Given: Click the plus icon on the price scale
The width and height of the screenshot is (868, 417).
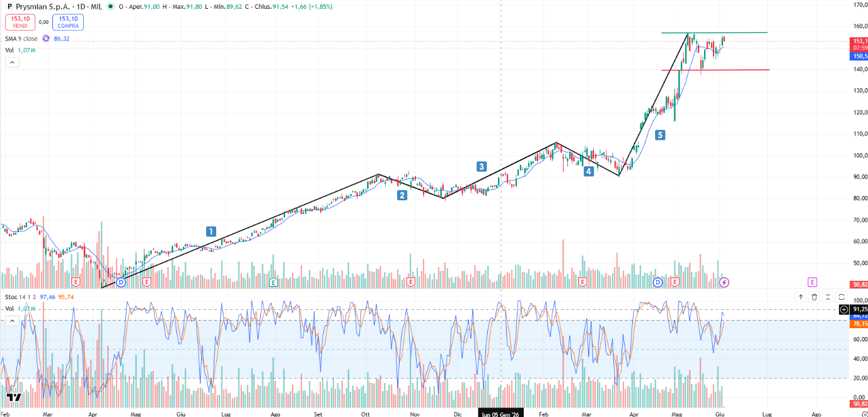Looking at the screenshot, I should 844,309.
